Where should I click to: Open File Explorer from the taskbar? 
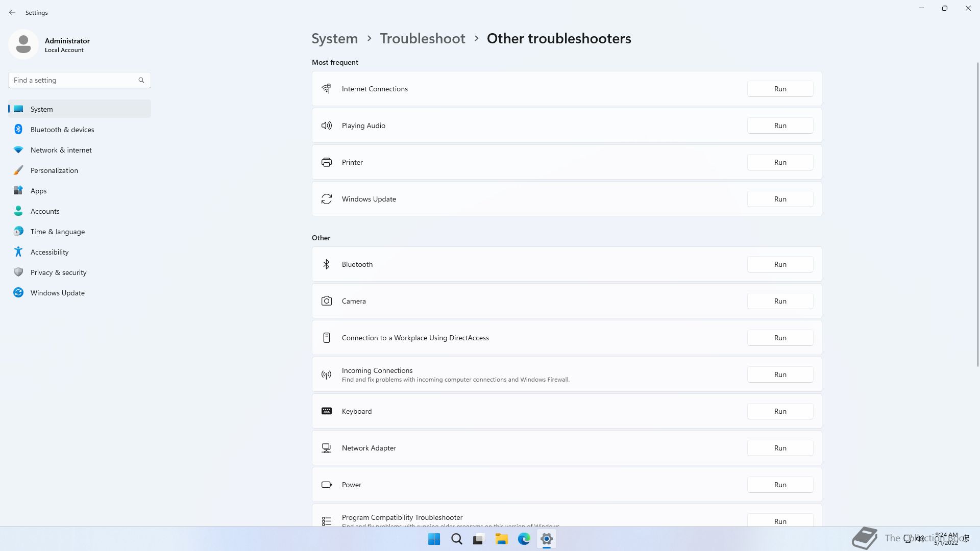501,539
